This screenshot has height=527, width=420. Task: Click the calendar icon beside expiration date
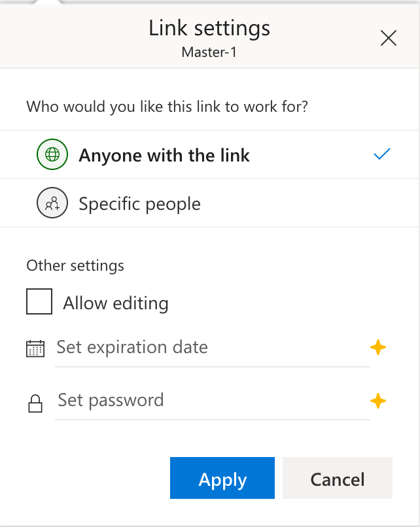point(35,348)
